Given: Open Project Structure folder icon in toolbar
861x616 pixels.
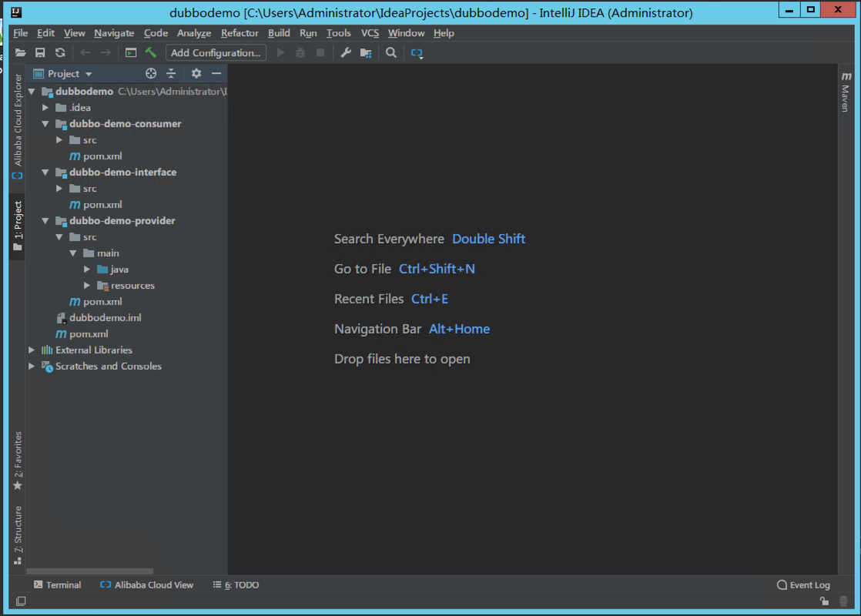Looking at the screenshot, I should (366, 52).
